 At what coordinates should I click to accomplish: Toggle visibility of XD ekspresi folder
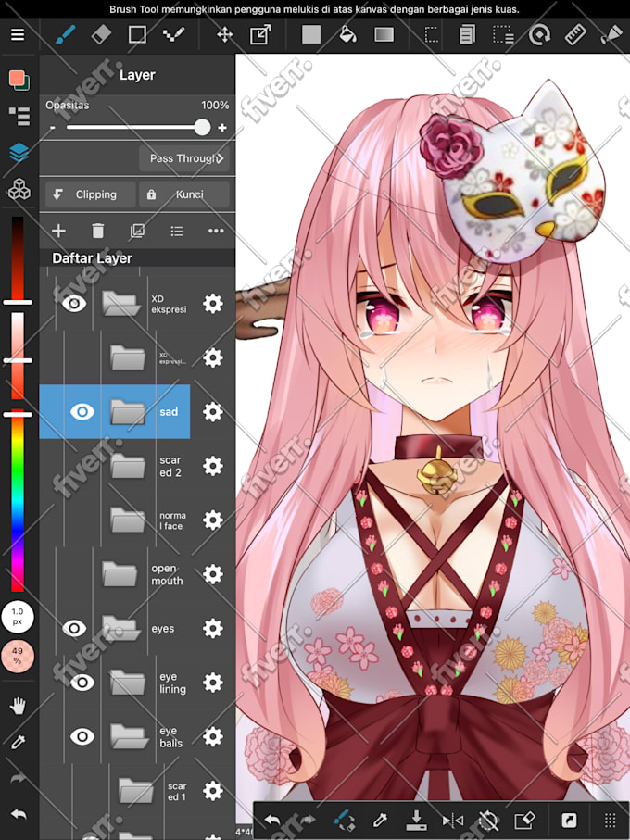[x=74, y=304]
